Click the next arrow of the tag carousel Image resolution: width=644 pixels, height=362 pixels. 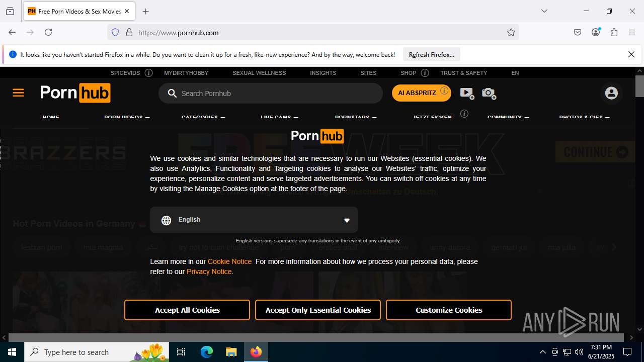[613, 247]
